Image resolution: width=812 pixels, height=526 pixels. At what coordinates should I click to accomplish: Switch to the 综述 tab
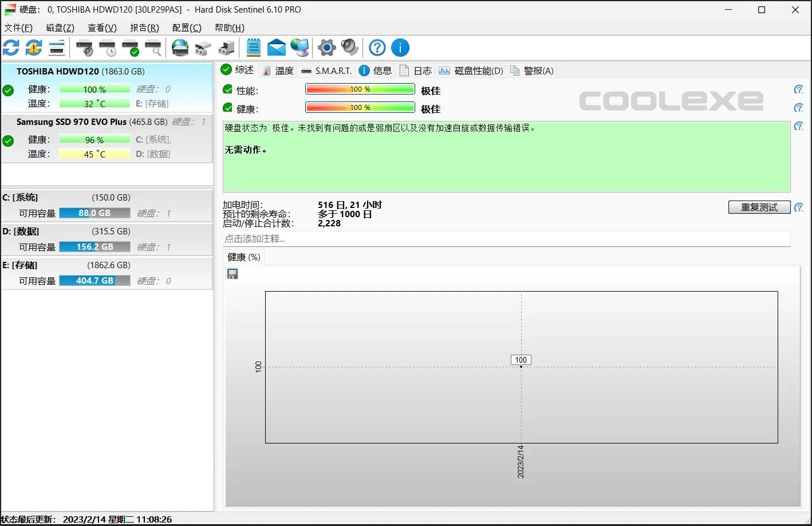238,70
